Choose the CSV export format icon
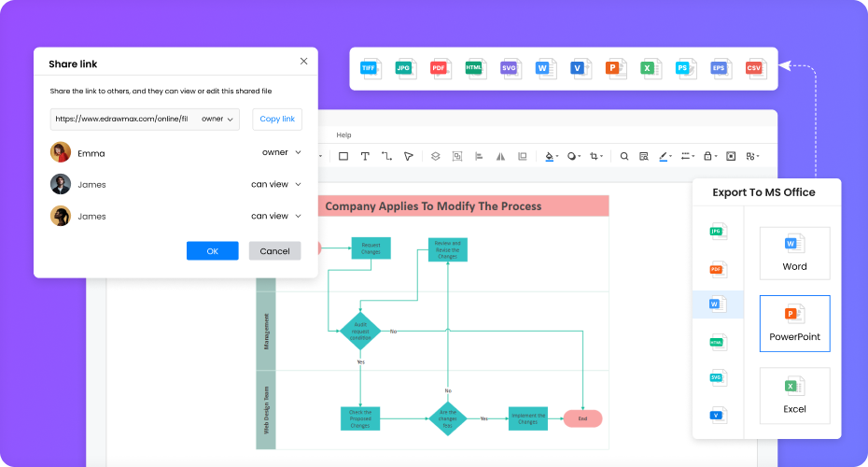 [x=754, y=68]
